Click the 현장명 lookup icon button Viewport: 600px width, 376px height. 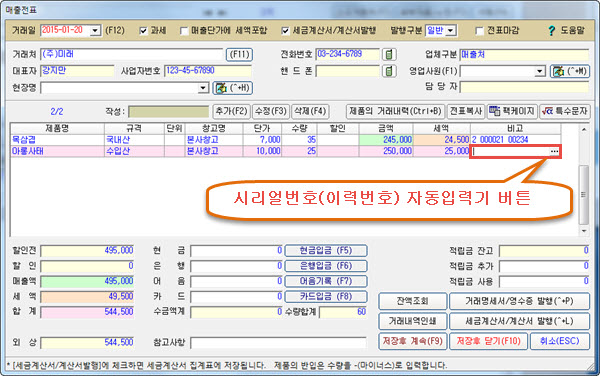[x=233, y=88]
